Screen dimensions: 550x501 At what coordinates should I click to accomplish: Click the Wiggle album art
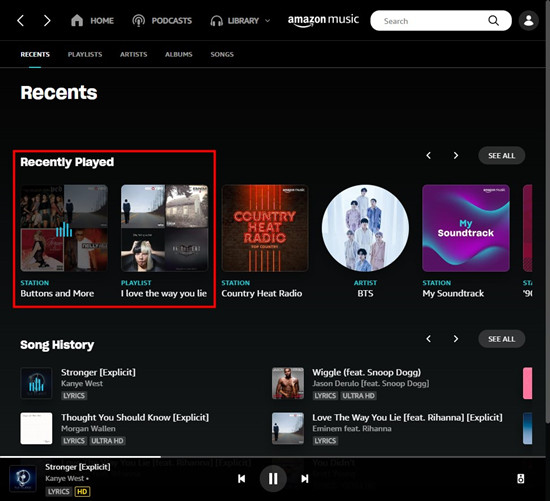click(288, 383)
